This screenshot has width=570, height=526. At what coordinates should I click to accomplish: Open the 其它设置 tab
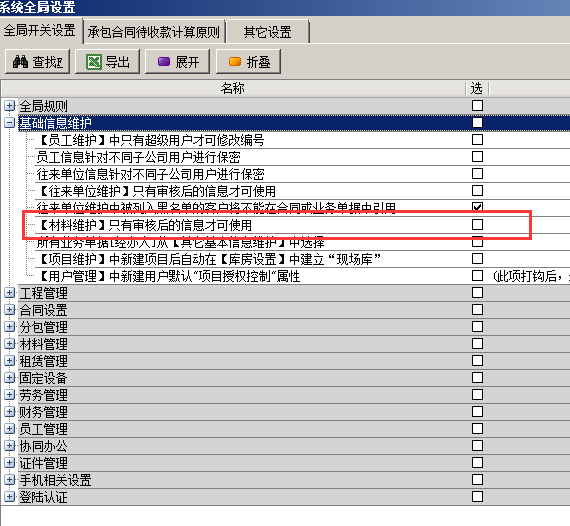(x=268, y=32)
